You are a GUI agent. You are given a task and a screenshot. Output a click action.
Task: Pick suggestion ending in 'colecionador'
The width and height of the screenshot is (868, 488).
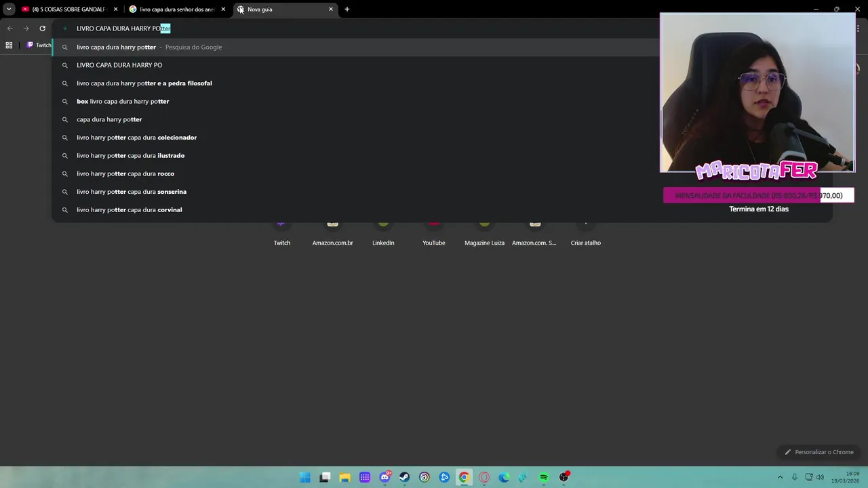point(355,138)
